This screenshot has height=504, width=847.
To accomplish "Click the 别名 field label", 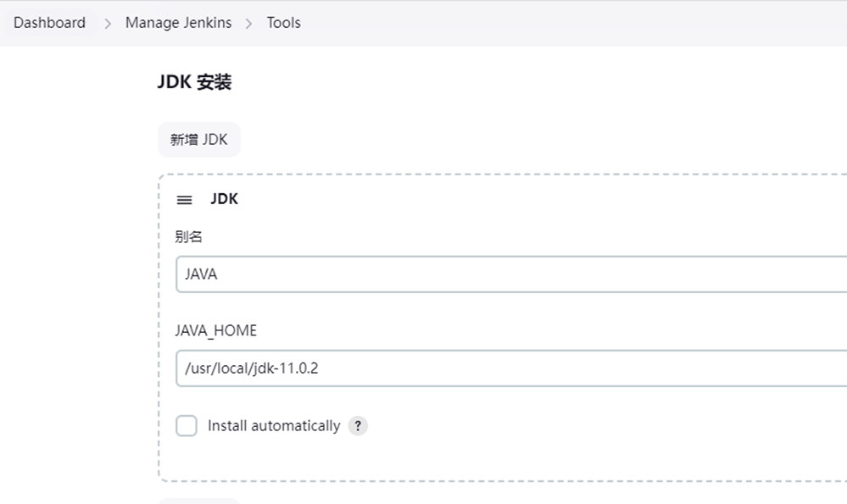I will click(188, 236).
